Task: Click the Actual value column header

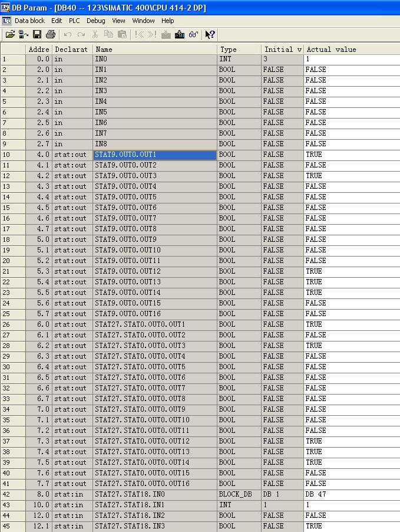Action: [352, 49]
